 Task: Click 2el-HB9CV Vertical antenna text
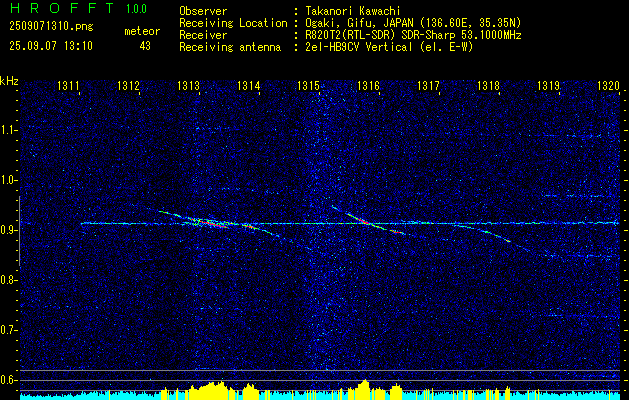point(389,47)
